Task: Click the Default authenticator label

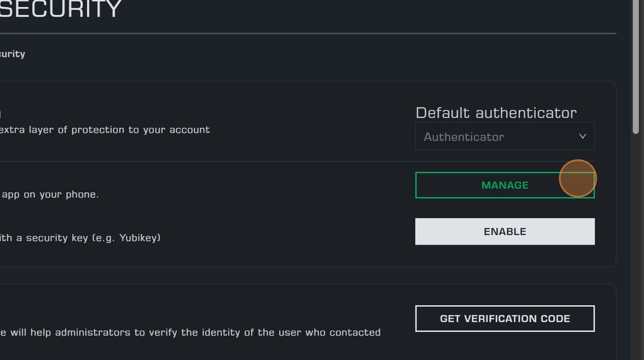Action: pyautogui.click(x=496, y=113)
